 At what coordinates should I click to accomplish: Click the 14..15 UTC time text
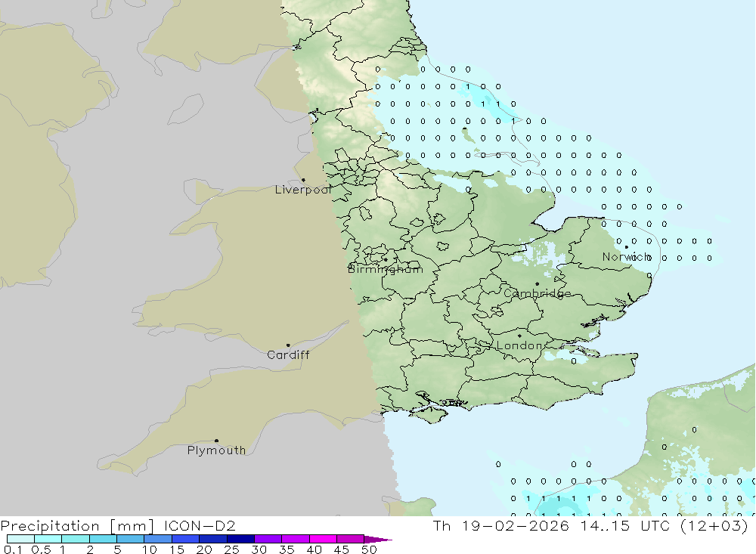[x=625, y=525]
